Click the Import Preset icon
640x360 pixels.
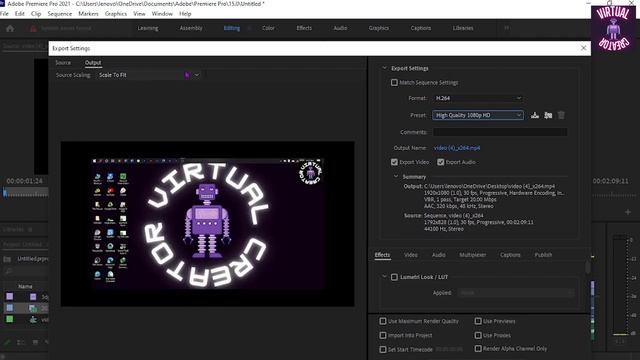point(548,115)
